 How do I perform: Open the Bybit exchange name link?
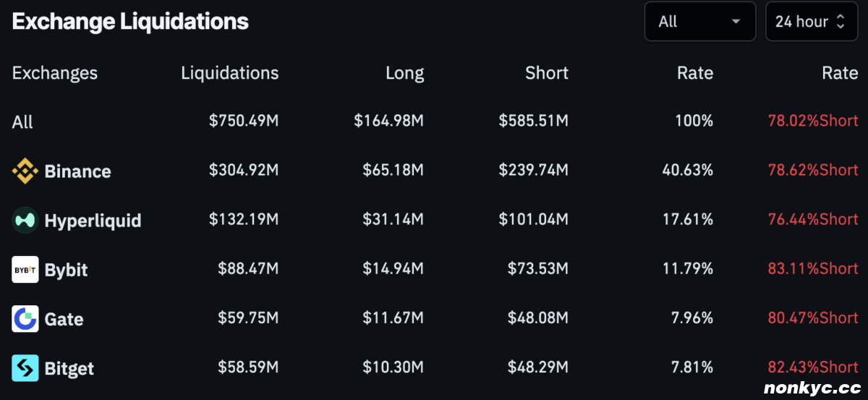coord(66,270)
